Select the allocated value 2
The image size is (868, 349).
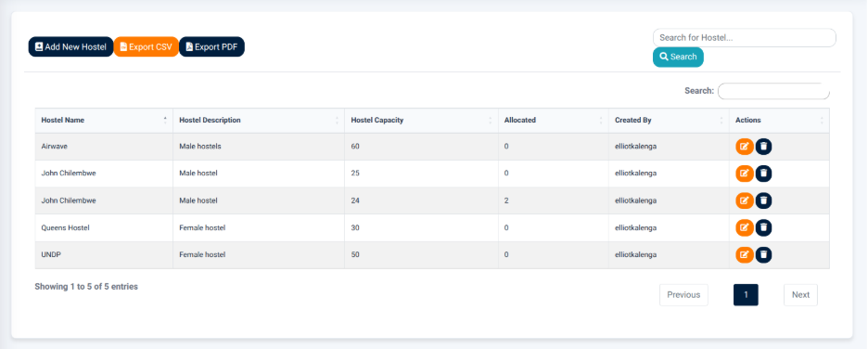click(x=506, y=200)
